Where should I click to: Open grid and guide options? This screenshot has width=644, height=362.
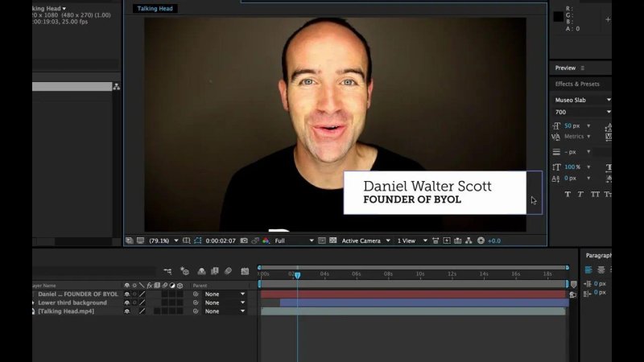(187, 241)
